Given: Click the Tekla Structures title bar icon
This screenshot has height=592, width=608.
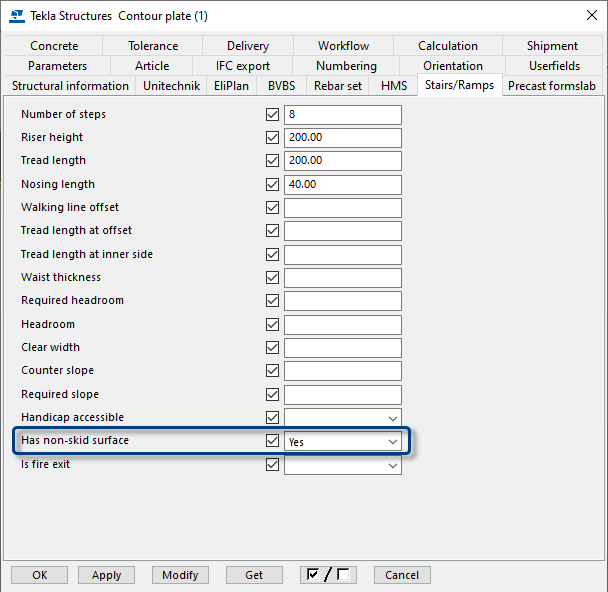Looking at the screenshot, I should pos(16,15).
